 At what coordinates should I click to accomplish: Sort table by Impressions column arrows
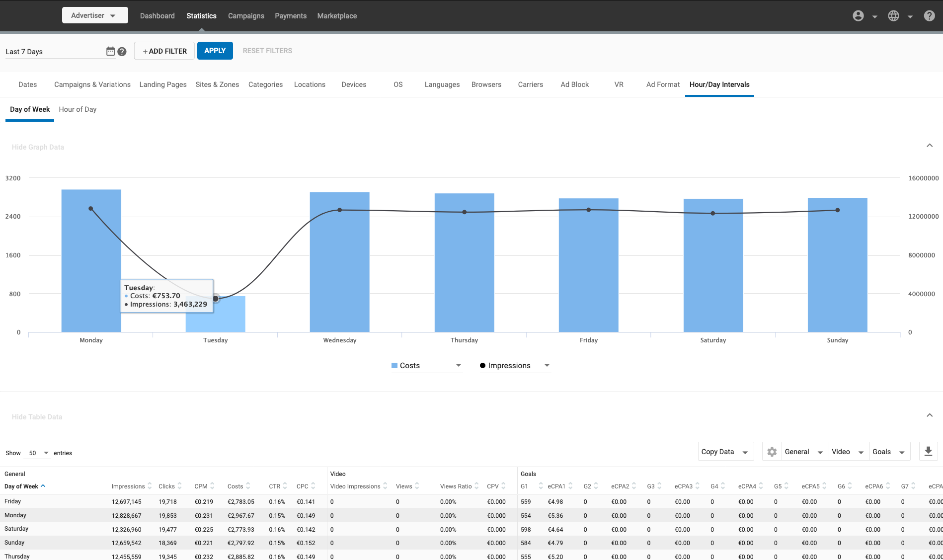click(150, 486)
